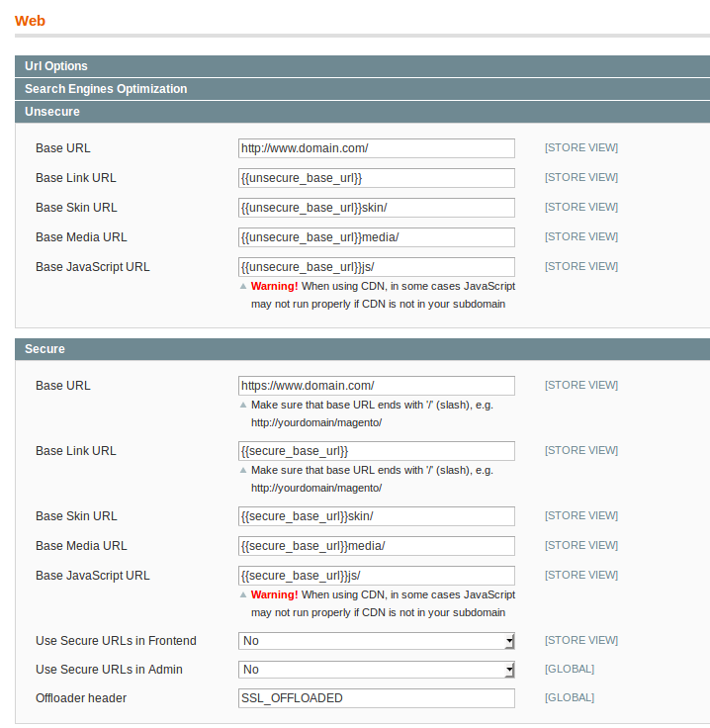710x728 pixels.
Task: Click the Unsecure Base JavaScript URL field
Action: [x=376, y=267]
